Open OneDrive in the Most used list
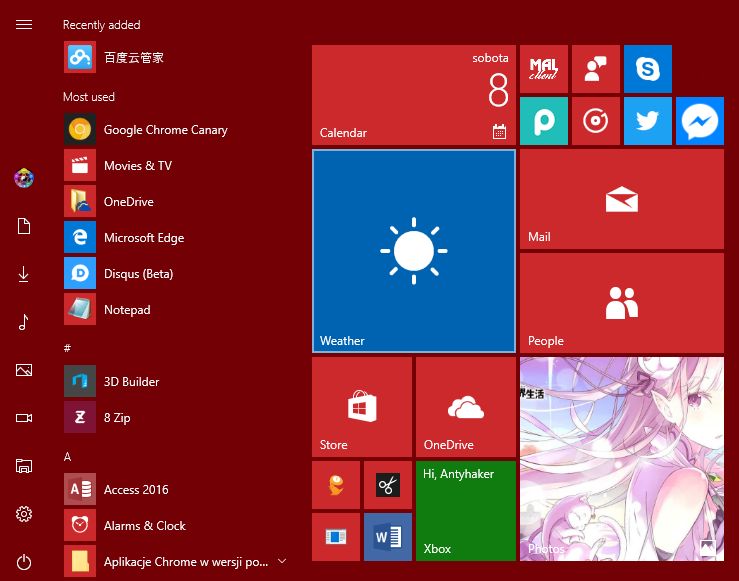739x581 pixels. click(178, 202)
